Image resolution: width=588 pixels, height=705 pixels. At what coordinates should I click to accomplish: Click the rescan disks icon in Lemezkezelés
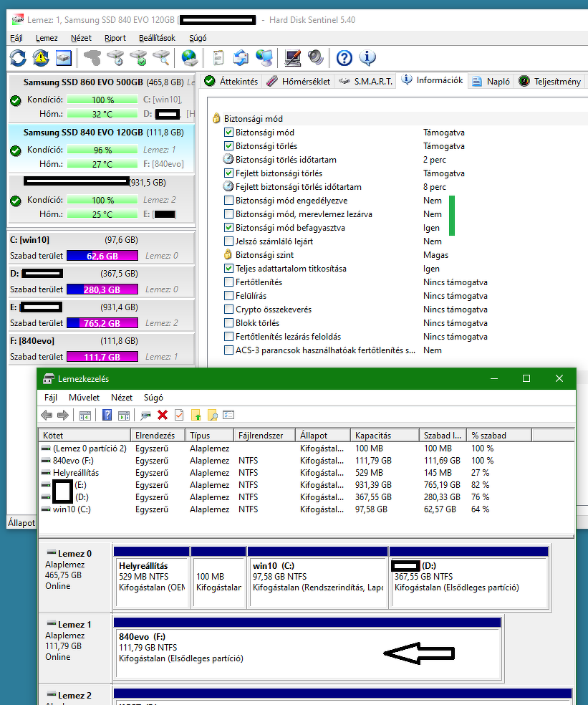pos(145,415)
